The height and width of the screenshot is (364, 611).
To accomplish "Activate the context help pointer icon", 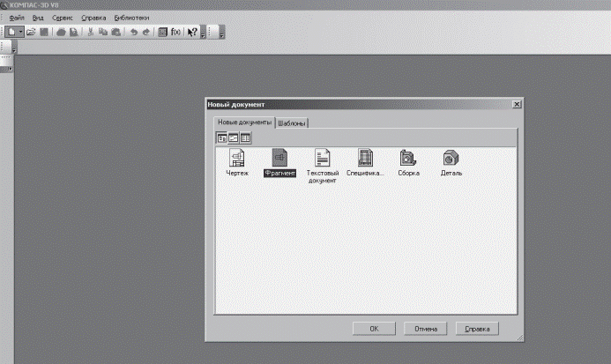I will tap(192, 32).
